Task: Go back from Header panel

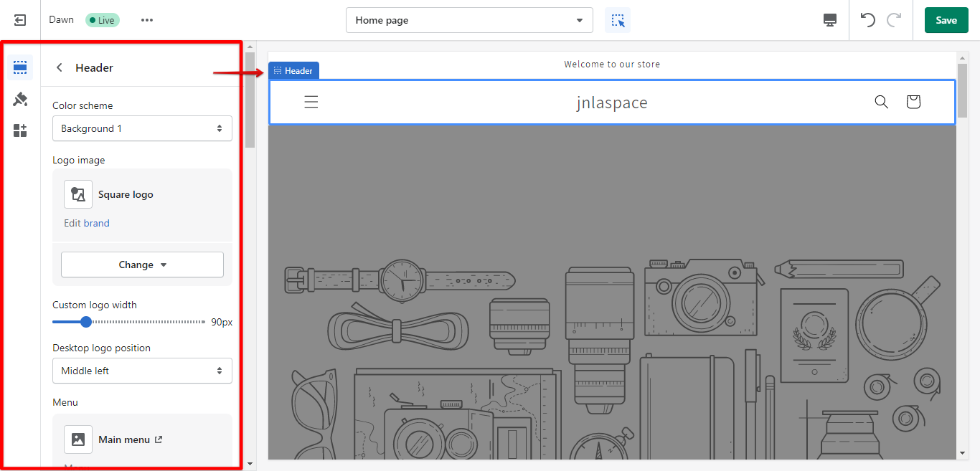Action: 60,67
